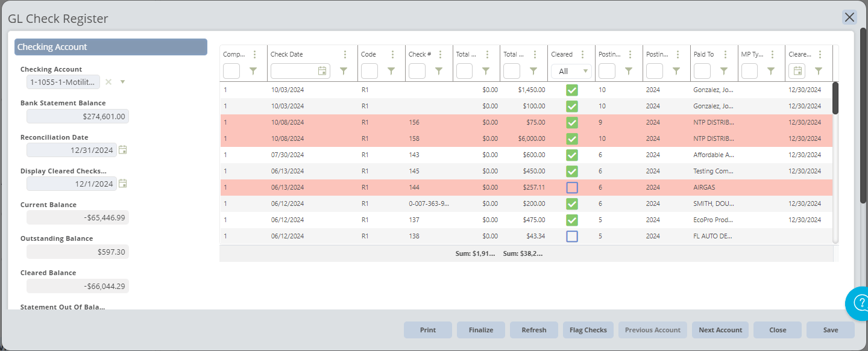Click the Flag Checks button
The width and height of the screenshot is (868, 351).
[x=588, y=329]
